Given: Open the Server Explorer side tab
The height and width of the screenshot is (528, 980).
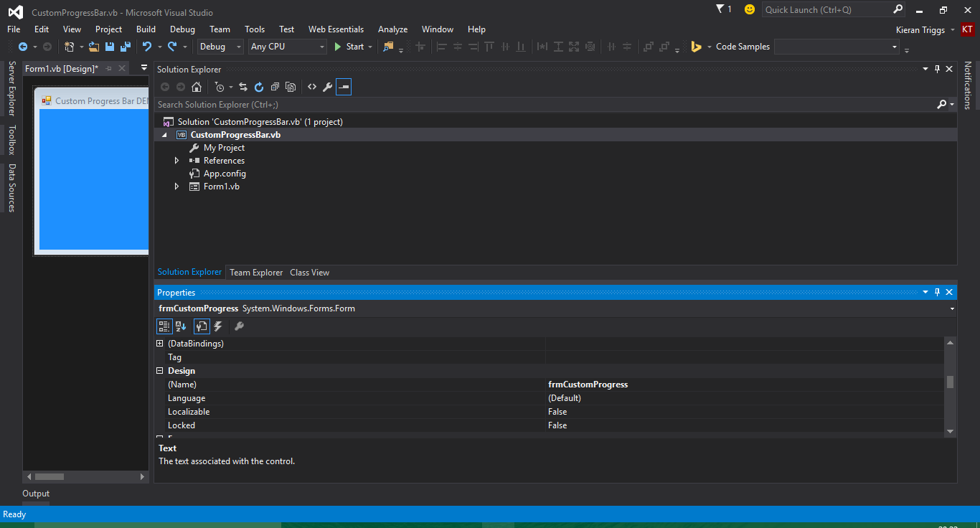Looking at the screenshot, I should [11, 89].
